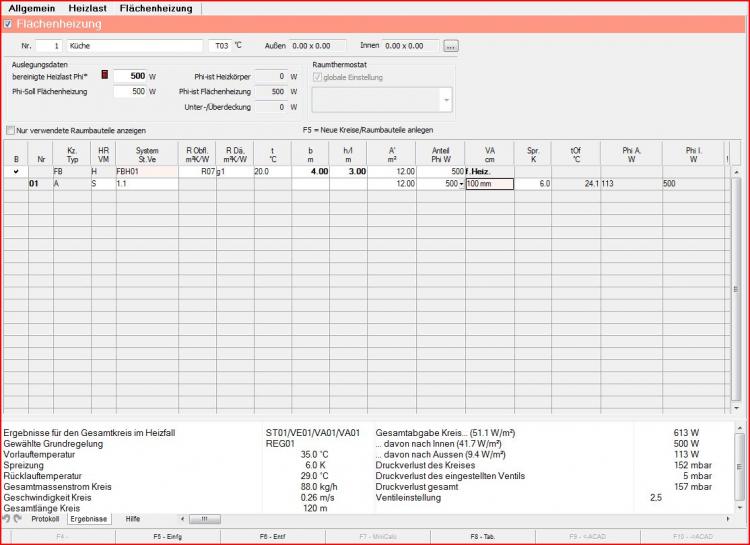Click the F9 ACAD button

[588, 537]
